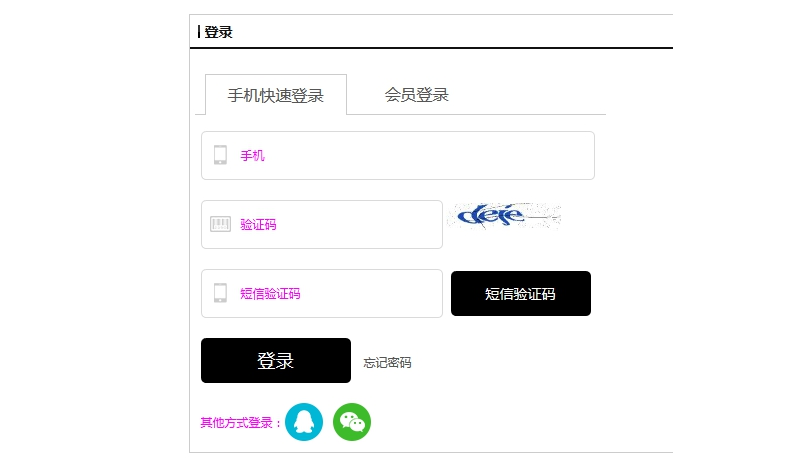The height and width of the screenshot is (462, 789).
Task: Click the phone icon in SMS code field
Action: [220, 293]
